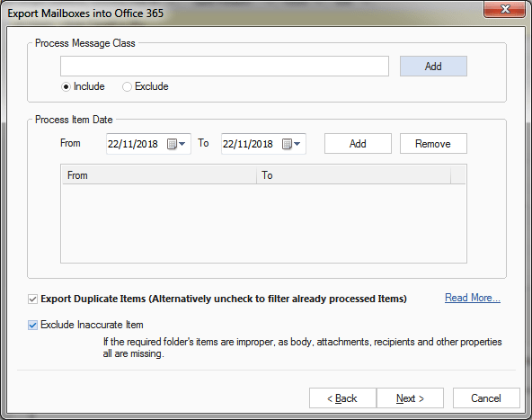
Task: Expand the To date dropdown arrow
Action: coord(297,144)
